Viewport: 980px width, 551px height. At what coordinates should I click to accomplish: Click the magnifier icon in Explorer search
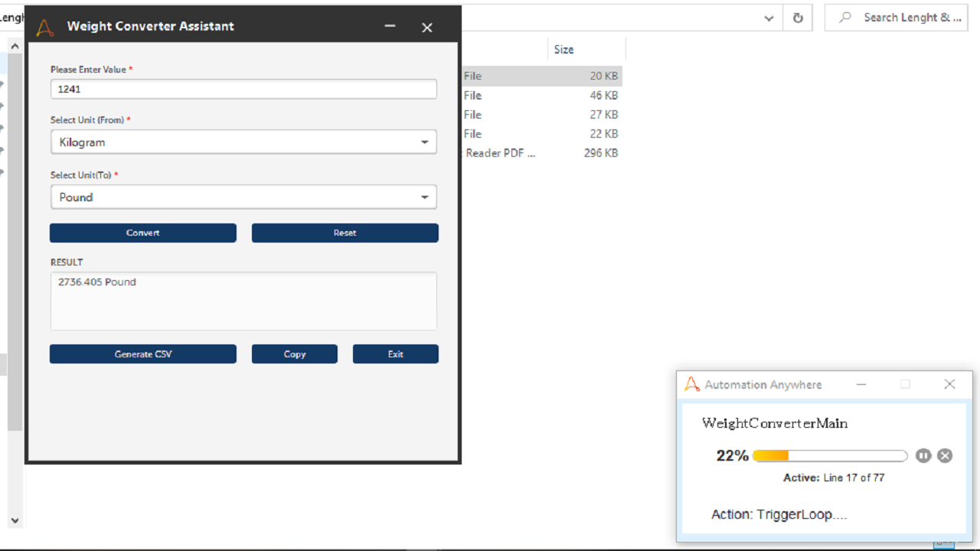[x=845, y=18]
